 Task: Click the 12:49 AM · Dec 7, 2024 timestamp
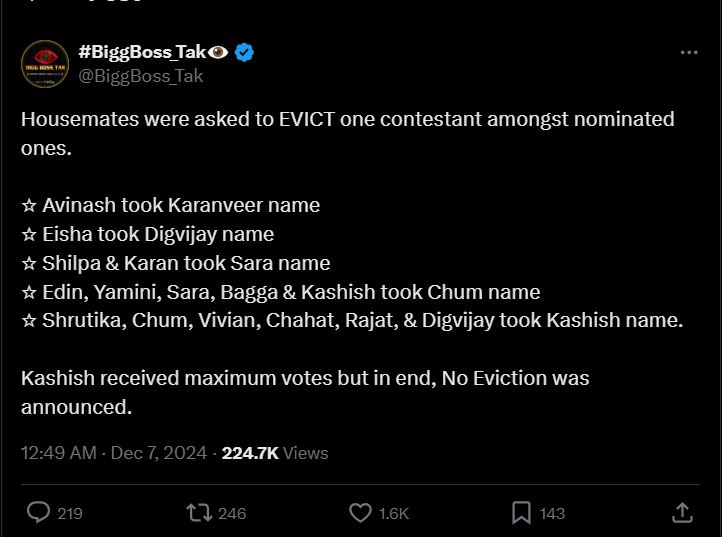113,453
